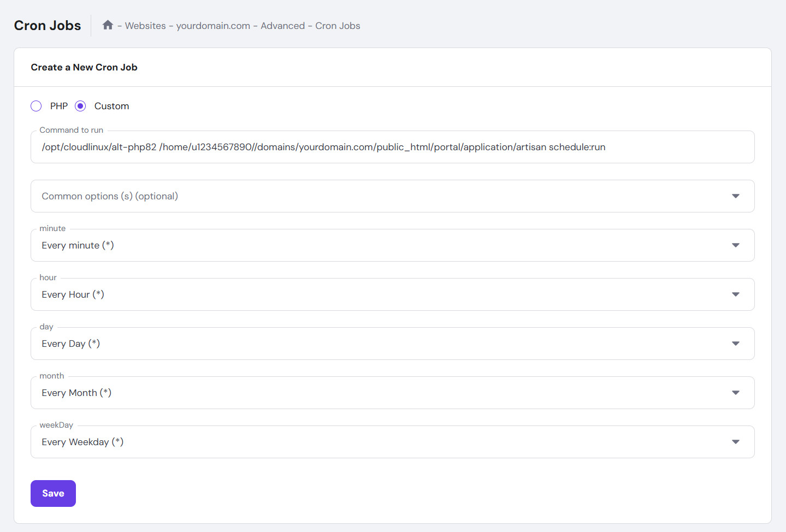Viewport: 786px width, 532px height.
Task: Select the Custom radio button
Action: tap(80, 106)
